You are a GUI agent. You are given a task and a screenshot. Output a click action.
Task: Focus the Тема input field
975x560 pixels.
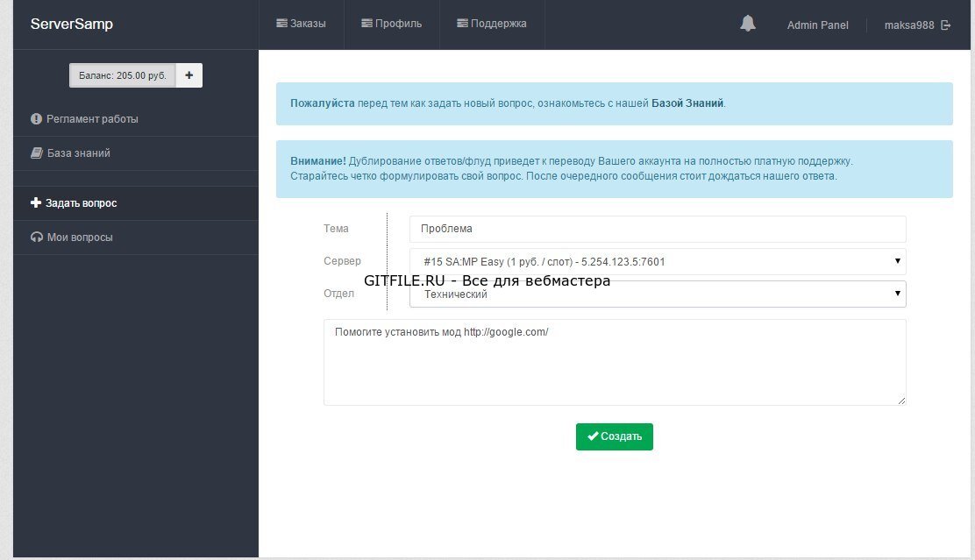[658, 229]
